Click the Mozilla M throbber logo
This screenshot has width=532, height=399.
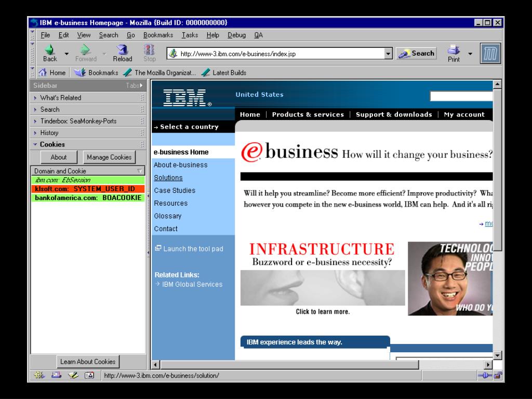490,54
